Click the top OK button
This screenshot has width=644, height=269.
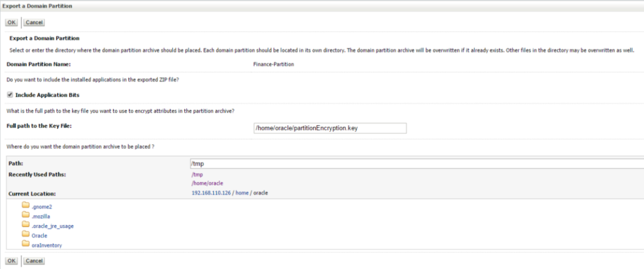coord(11,22)
